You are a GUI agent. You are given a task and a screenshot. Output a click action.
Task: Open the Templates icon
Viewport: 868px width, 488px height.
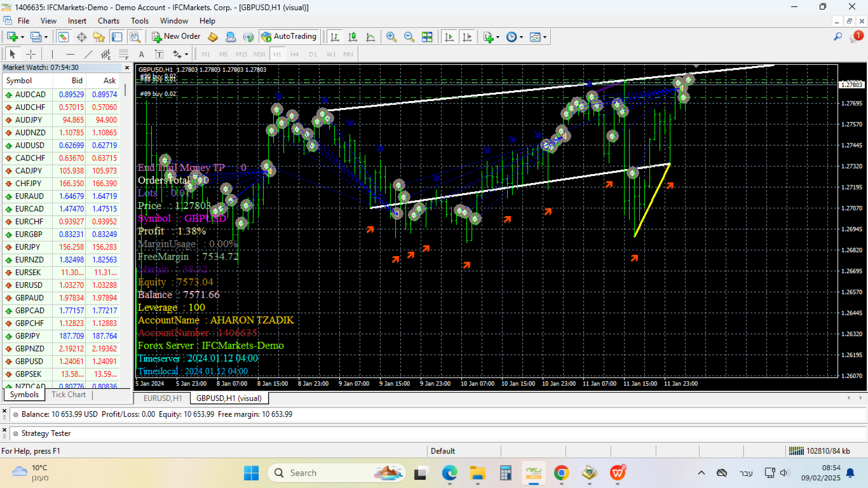(535, 37)
